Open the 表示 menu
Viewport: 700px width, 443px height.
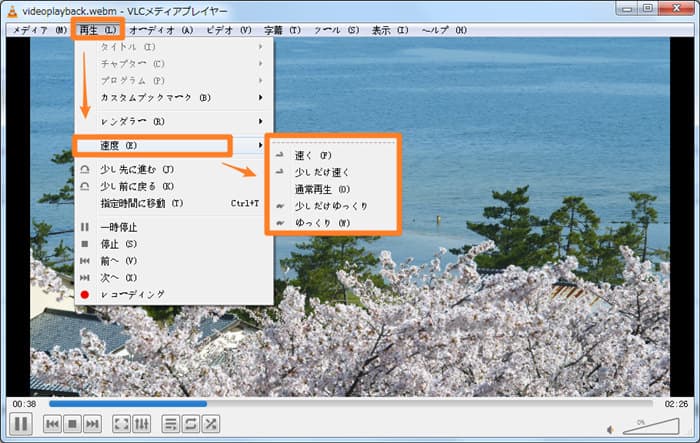click(390, 30)
